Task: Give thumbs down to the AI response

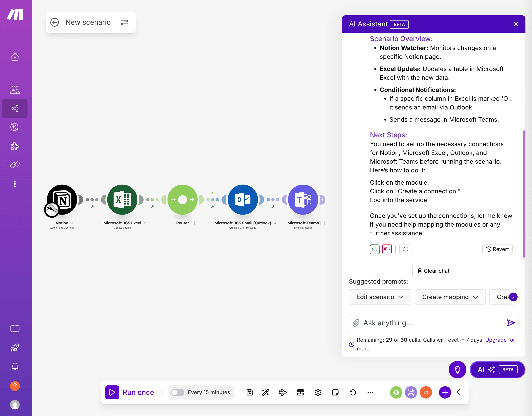Action: tap(387, 249)
